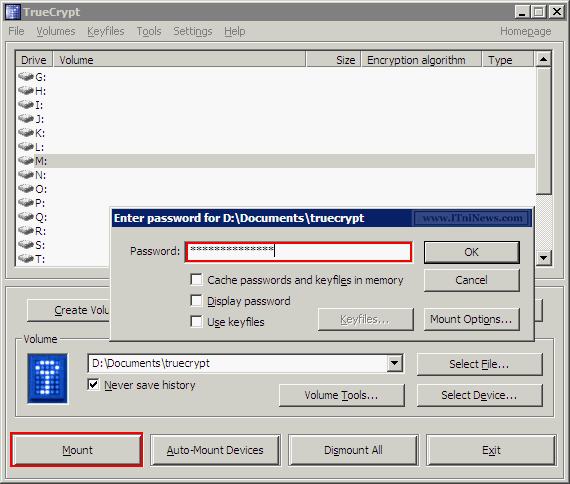The image size is (570, 484).
Task: Open the Tools menu
Action: 149,31
